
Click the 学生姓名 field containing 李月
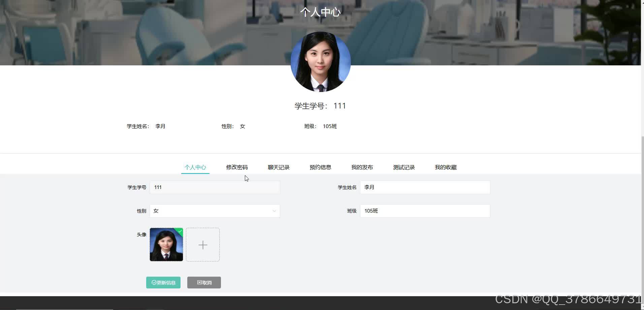425,187
